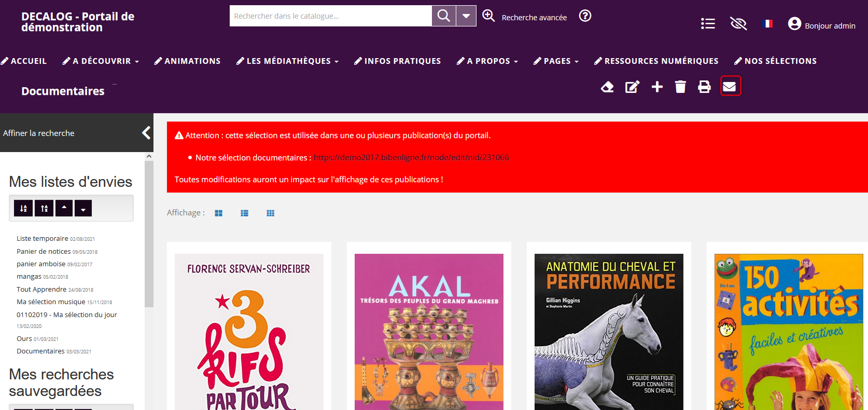Click the user avatar icon

[794, 23]
